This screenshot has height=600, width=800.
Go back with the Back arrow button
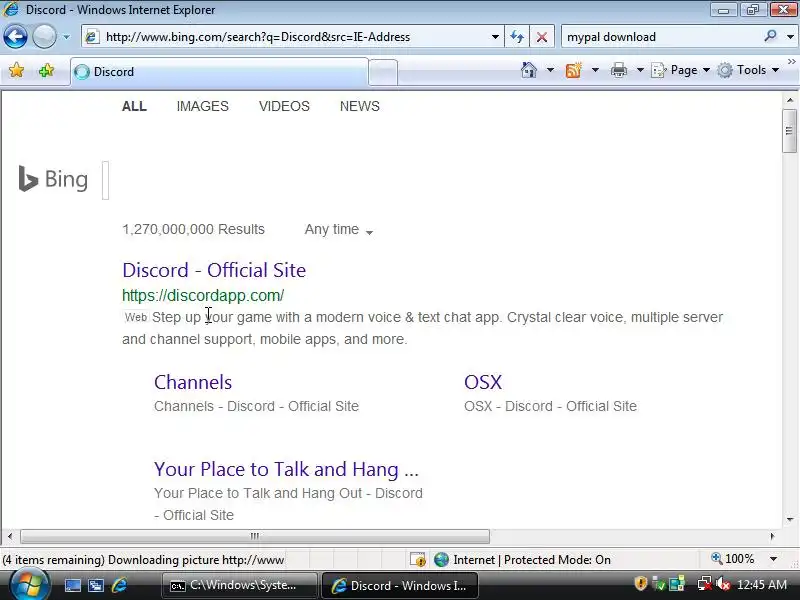pos(15,37)
